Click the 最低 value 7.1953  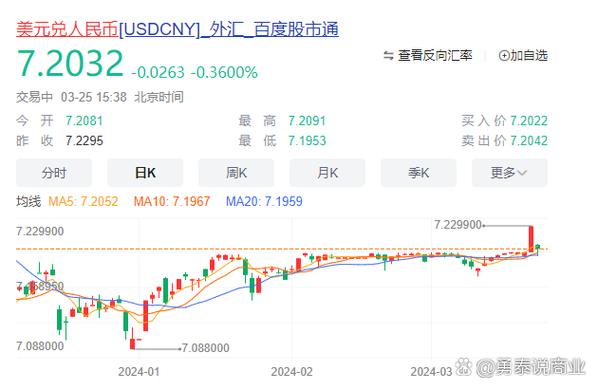307,141
